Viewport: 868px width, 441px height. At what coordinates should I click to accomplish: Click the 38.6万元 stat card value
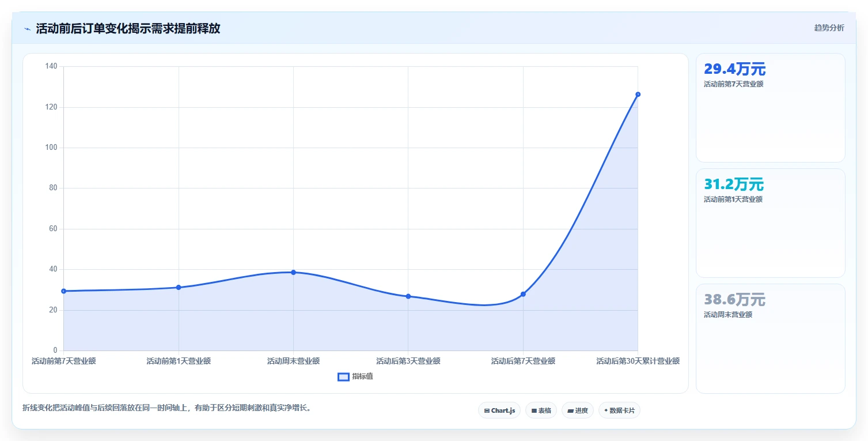tap(734, 300)
